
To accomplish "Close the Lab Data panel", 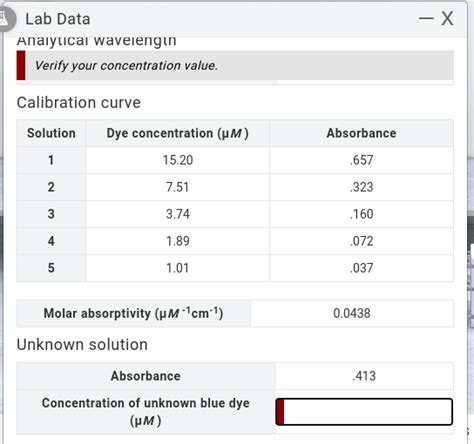I will coord(447,18).
